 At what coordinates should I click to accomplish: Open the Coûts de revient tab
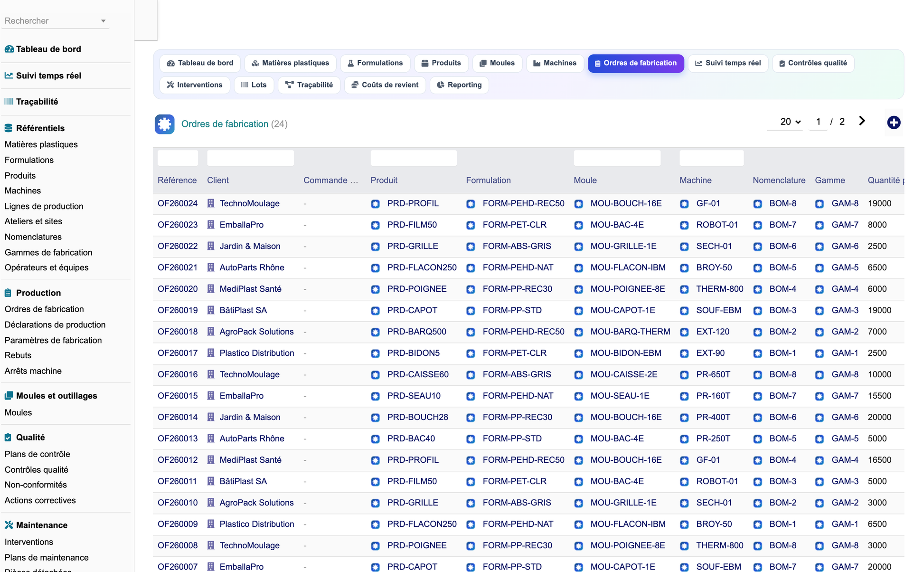[385, 85]
